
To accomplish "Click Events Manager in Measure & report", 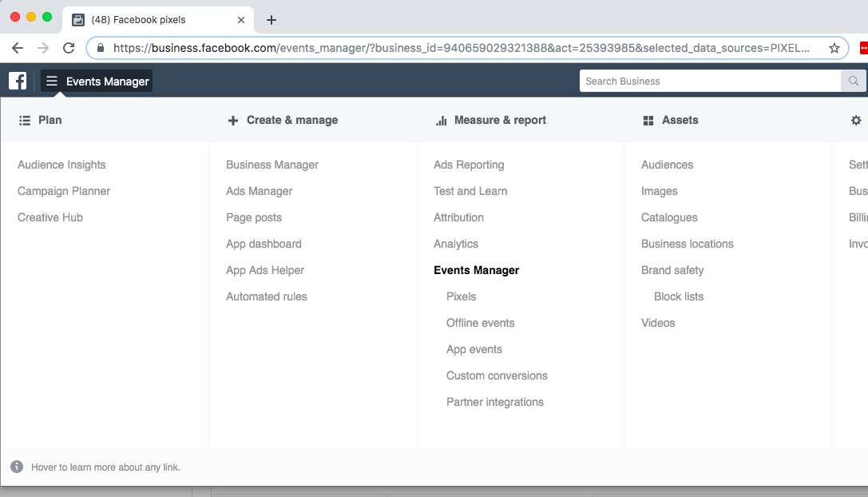I will click(x=476, y=270).
